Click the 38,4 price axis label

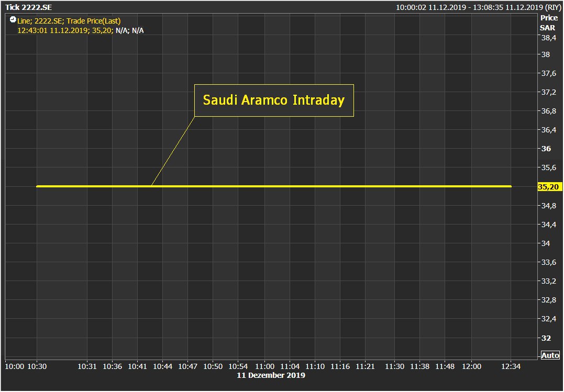(x=548, y=37)
